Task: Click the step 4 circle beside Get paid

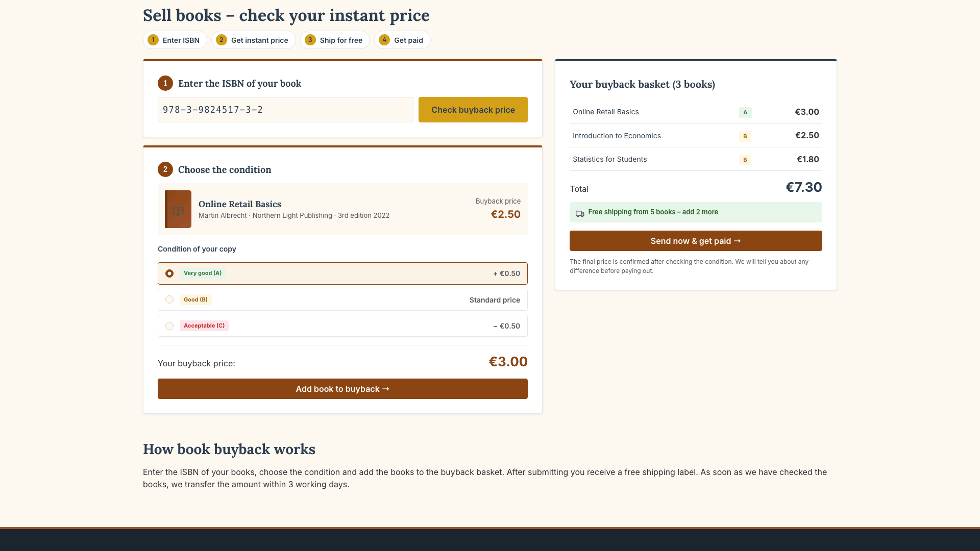Action: pyautogui.click(x=384, y=40)
